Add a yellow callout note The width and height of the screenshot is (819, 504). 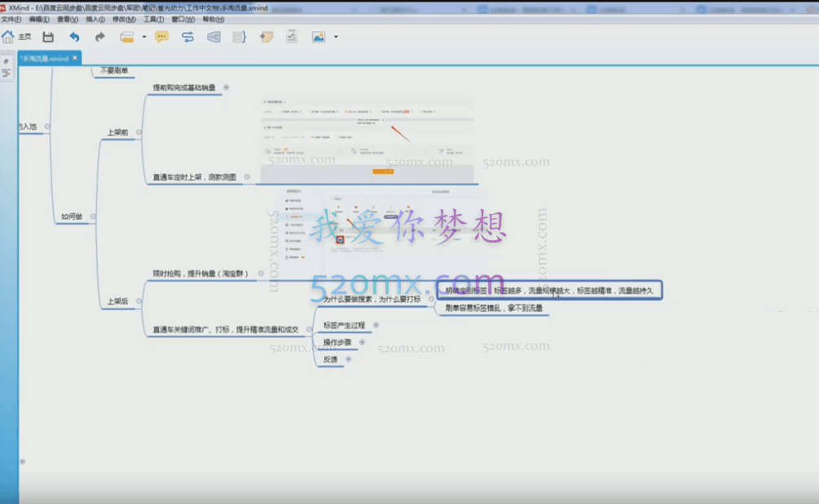[x=161, y=37]
